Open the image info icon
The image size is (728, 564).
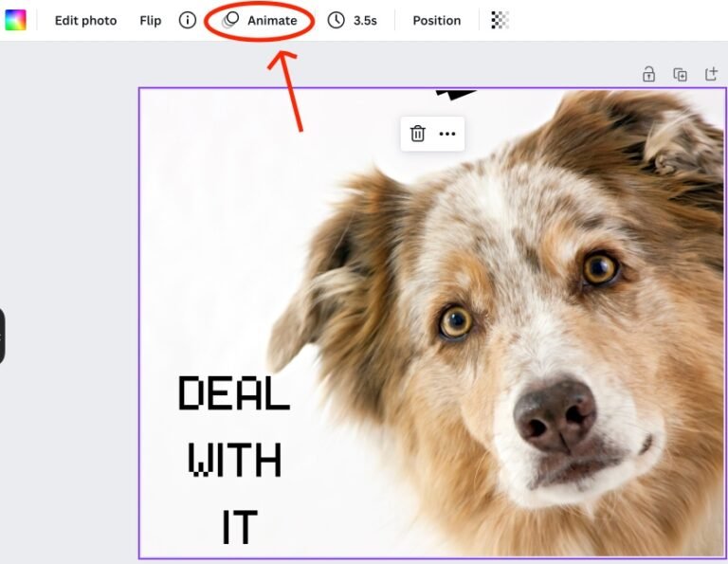[188, 20]
